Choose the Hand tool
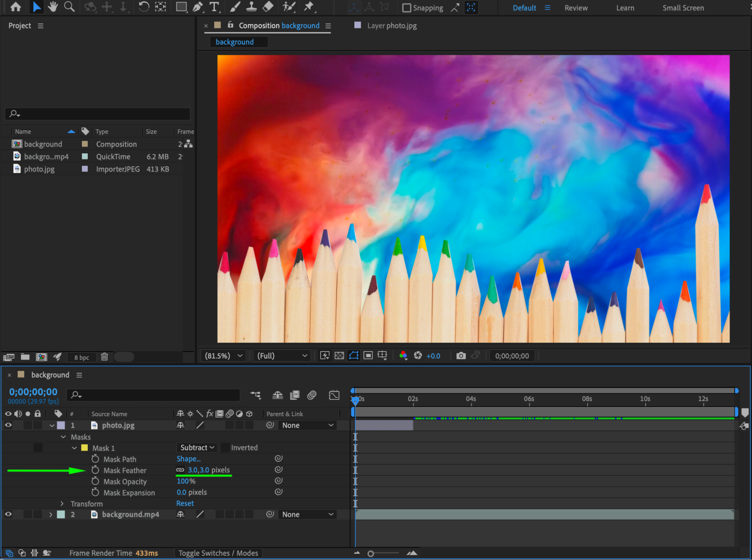 pos(53,7)
